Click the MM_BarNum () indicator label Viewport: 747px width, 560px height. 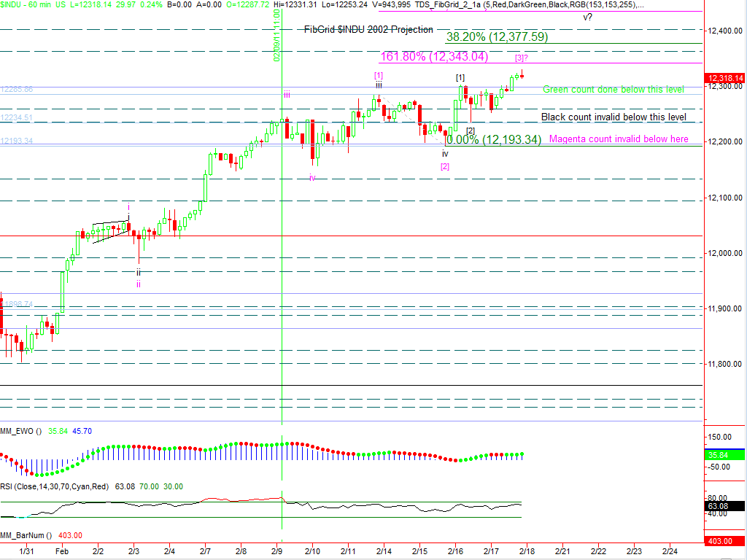point(26,535)
